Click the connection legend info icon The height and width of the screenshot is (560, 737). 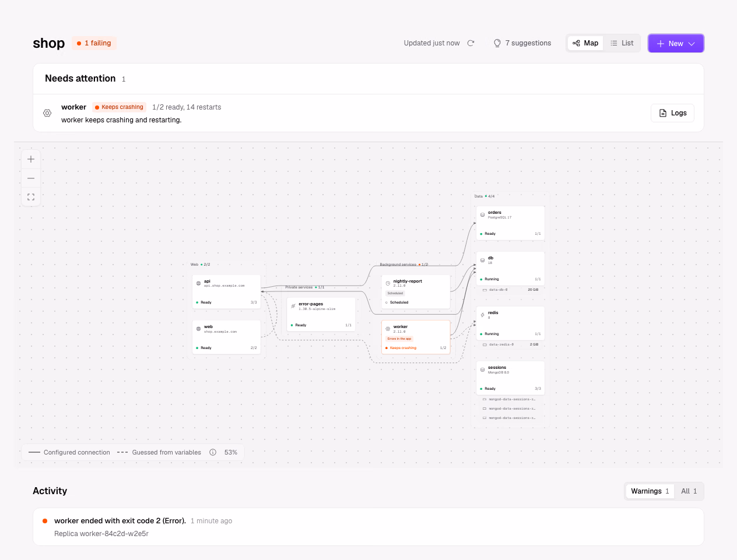213,452
